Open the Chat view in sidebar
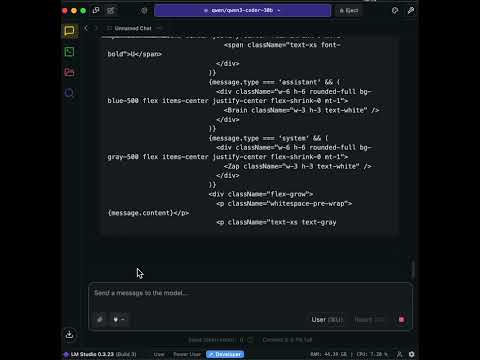This screenshot has width=480, height=360. point(69,31)
